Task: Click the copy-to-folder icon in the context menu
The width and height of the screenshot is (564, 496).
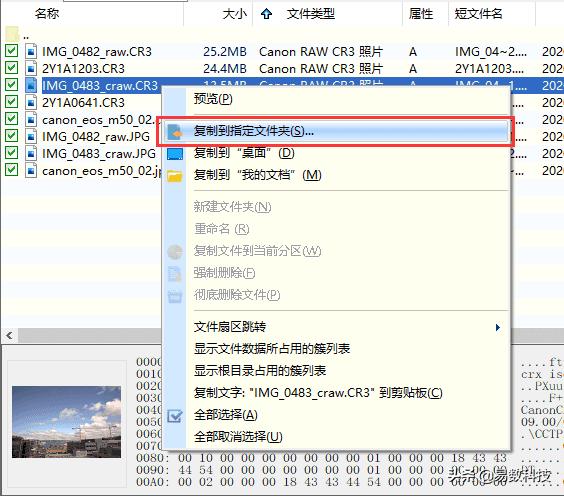Action: (x=175, y=132)
